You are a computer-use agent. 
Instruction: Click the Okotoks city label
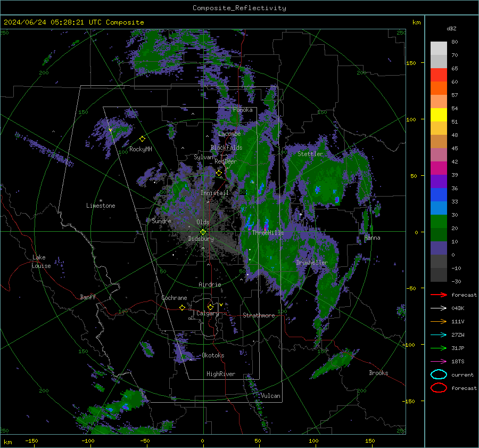213,355
